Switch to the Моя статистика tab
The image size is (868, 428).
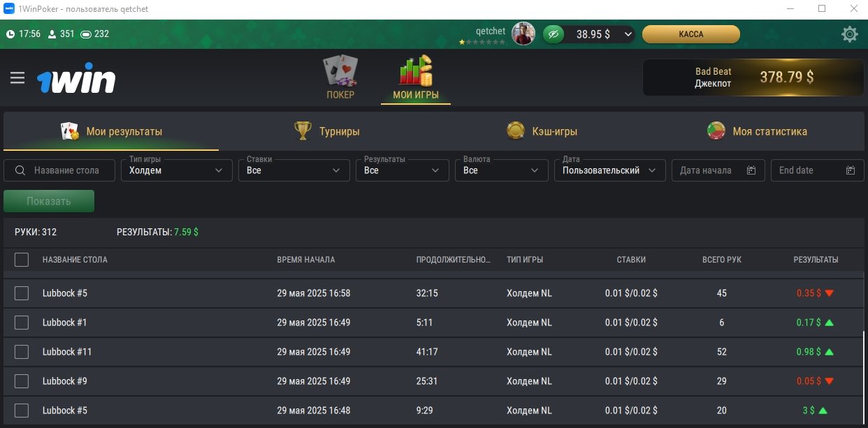point(757,131)
